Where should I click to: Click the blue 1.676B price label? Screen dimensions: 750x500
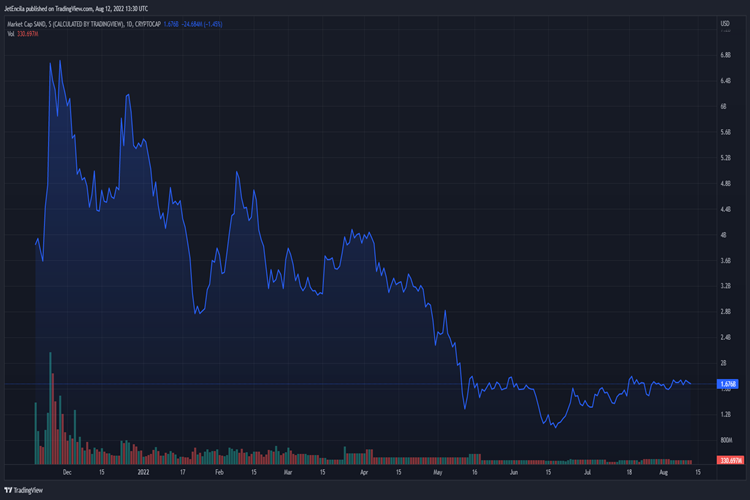click(x=727, y=384)
